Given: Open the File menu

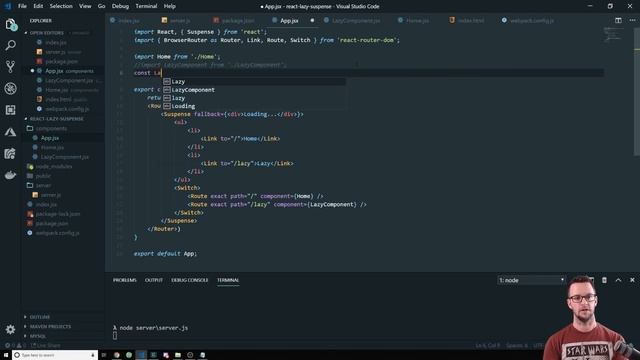Looking at the screenshot, I should [22, 6].
